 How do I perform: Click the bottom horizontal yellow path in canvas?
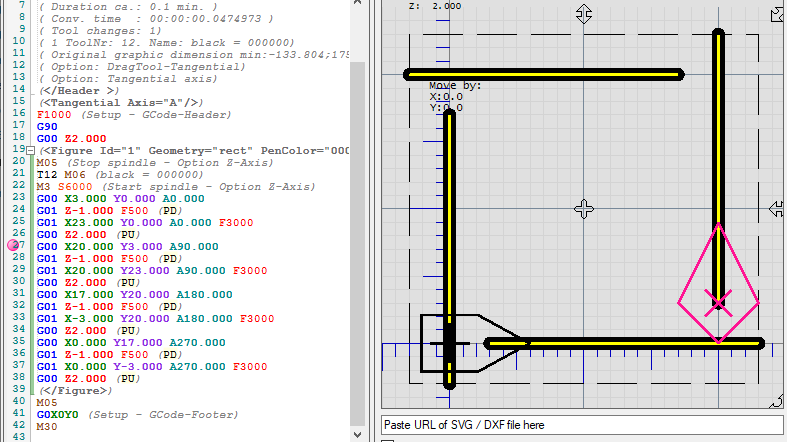coord(625,343)
